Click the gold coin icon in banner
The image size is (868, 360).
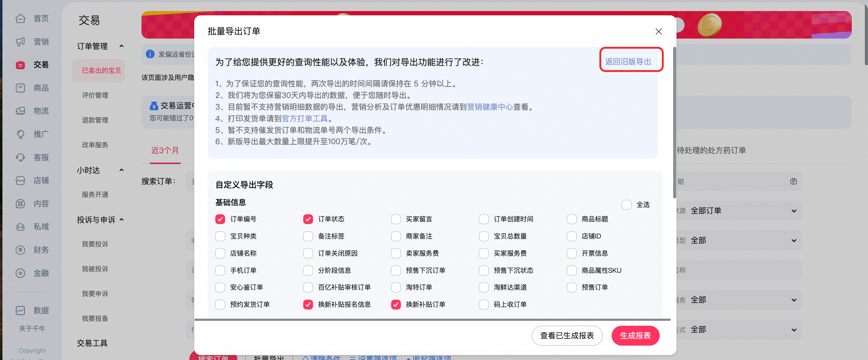[709, 25]
